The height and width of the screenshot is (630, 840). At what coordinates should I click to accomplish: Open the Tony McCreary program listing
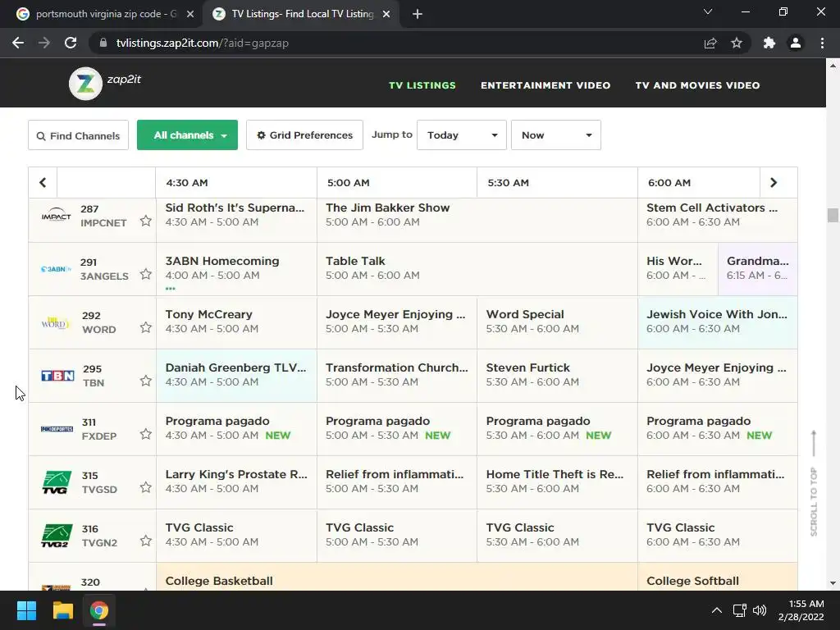pyautogui.click(x=236, y=322)
